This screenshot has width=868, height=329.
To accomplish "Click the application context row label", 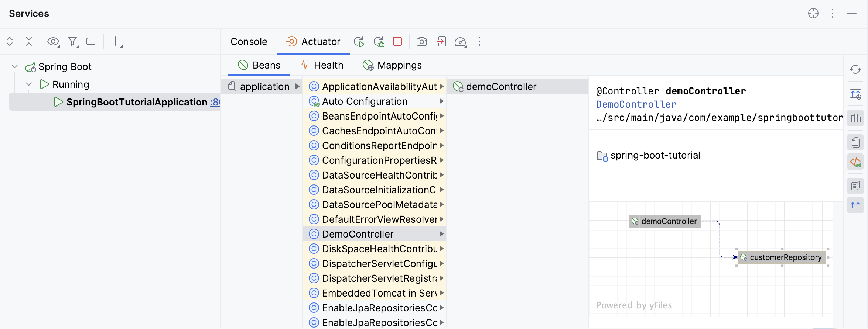I will coord(264,86).
